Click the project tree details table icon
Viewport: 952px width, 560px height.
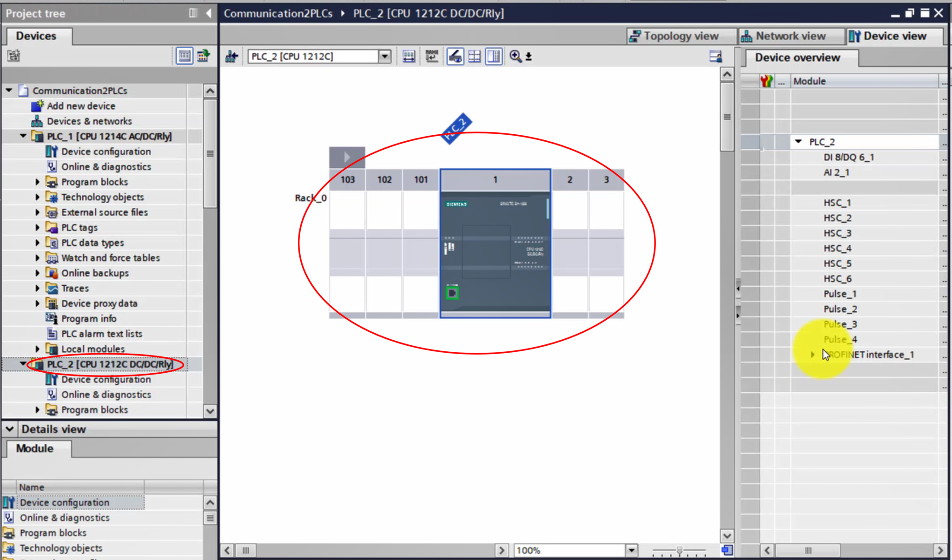coord(185,56)
